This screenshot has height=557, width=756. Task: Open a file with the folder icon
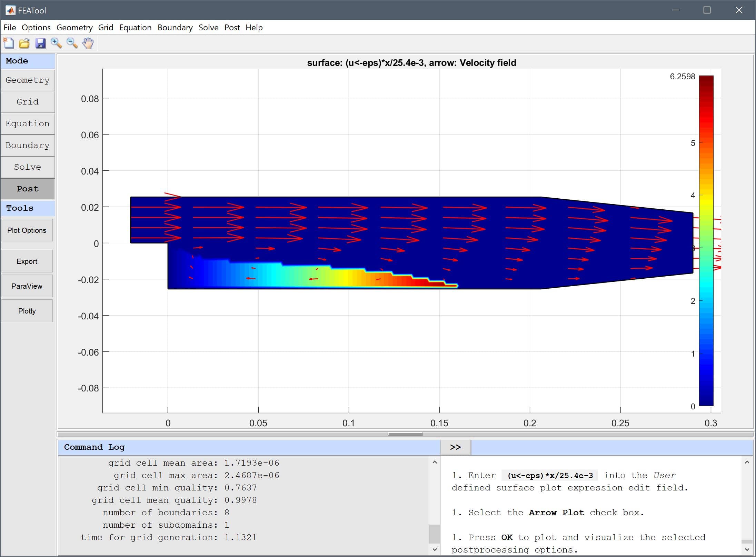coord(24,43)
